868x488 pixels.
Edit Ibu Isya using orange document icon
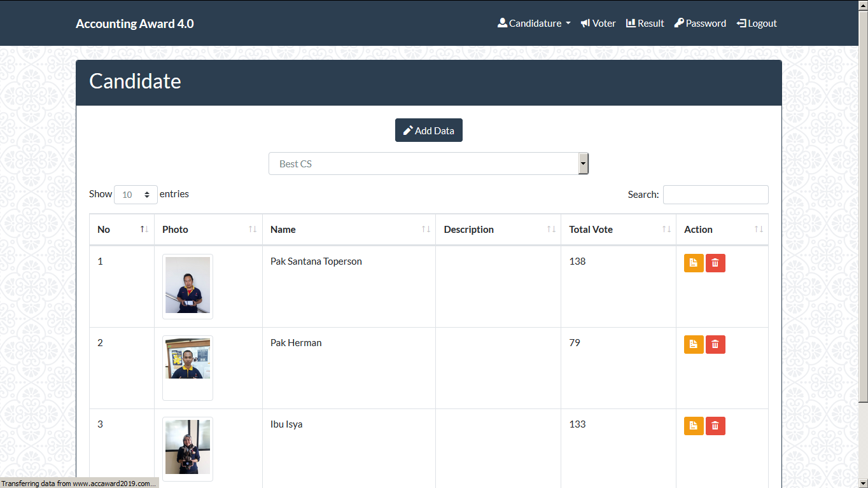[694, 426]
